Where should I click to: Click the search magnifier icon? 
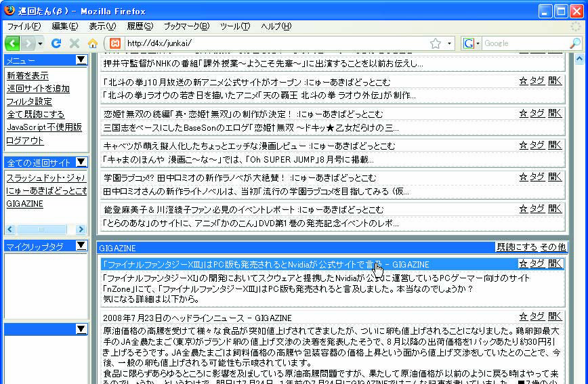click(x=574, y=43)
